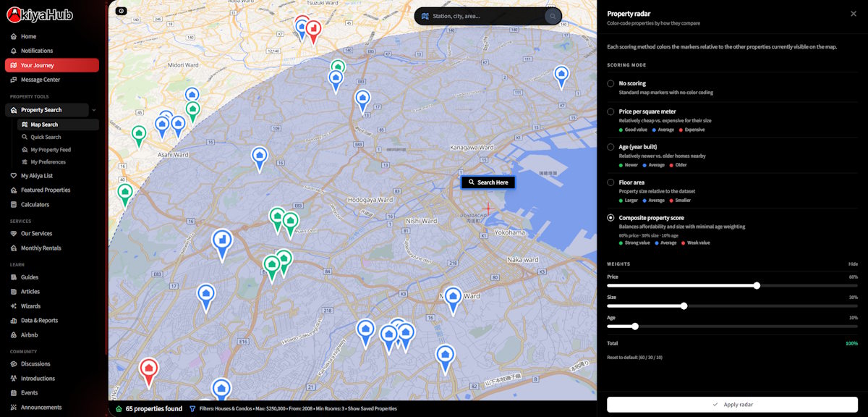Click the Monthly Rentals icon

pos(14,248)
